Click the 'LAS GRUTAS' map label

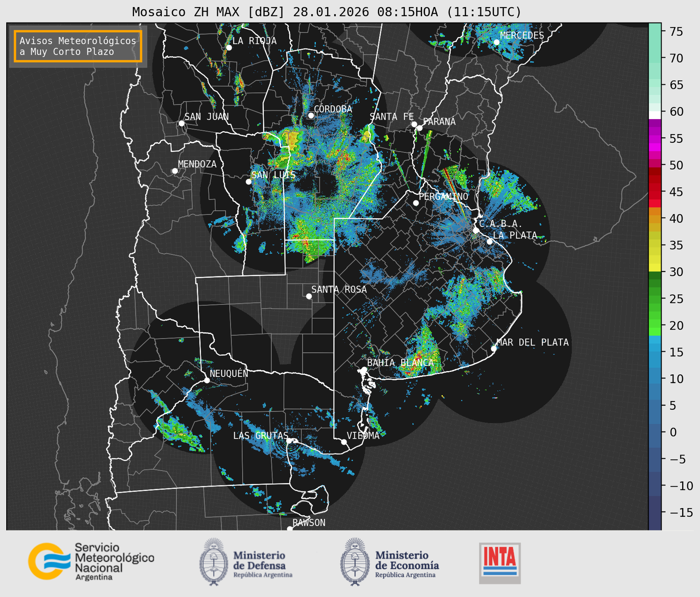click(x=261, y=436)
